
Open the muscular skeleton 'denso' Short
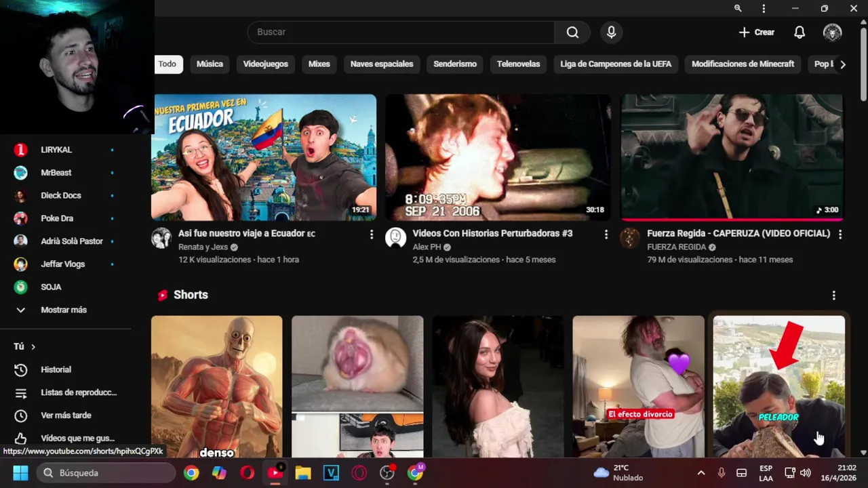[216, 386]
